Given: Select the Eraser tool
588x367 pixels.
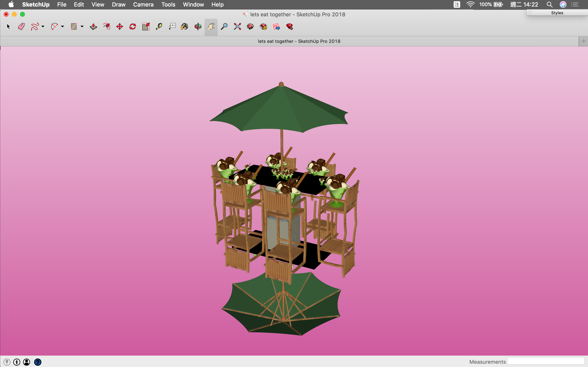Looking at the screenshot, I should pos(21,27).
